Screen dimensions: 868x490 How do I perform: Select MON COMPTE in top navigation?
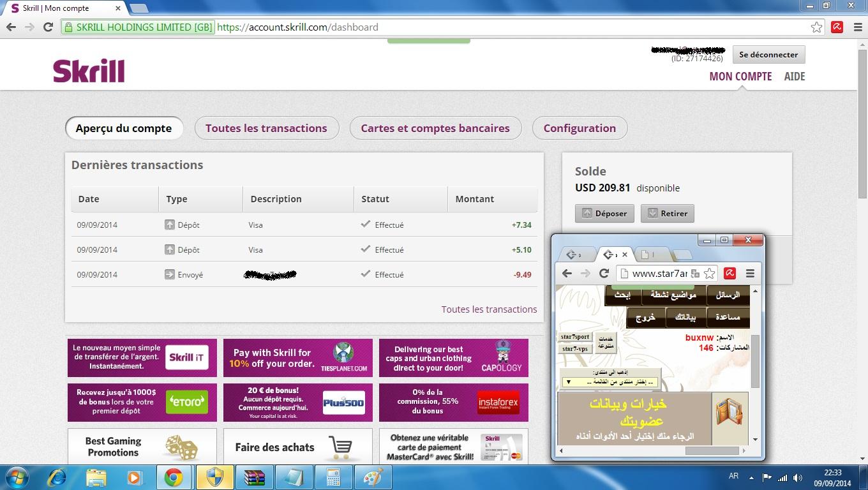[740, 77]
